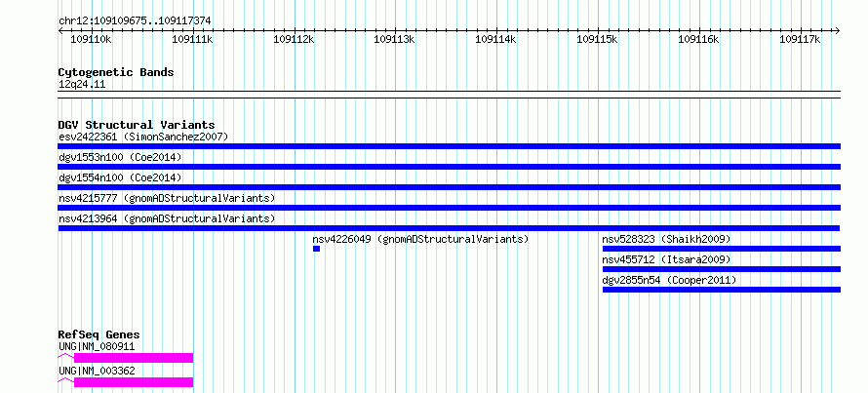Open dgv2855n54 (Cooper2011) variant label
Viewport: 868px width, 393px height.
(x=670, y=280)
